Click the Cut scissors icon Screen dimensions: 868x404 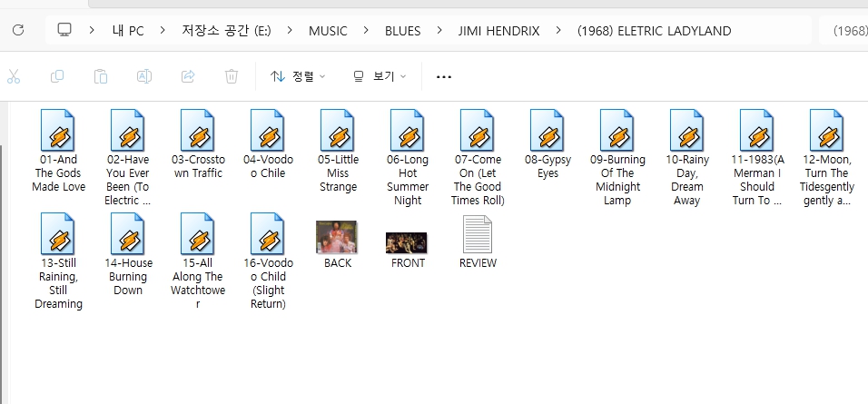coord(14,76)
